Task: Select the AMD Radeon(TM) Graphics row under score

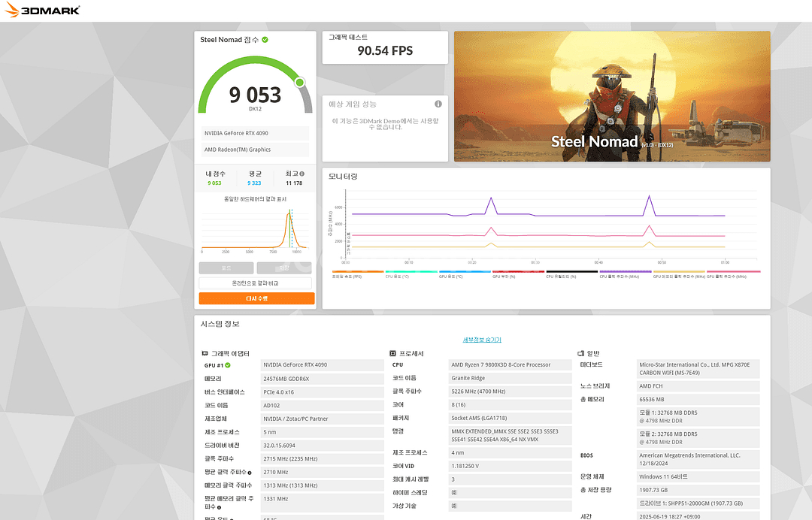Action: click(256, 150)
